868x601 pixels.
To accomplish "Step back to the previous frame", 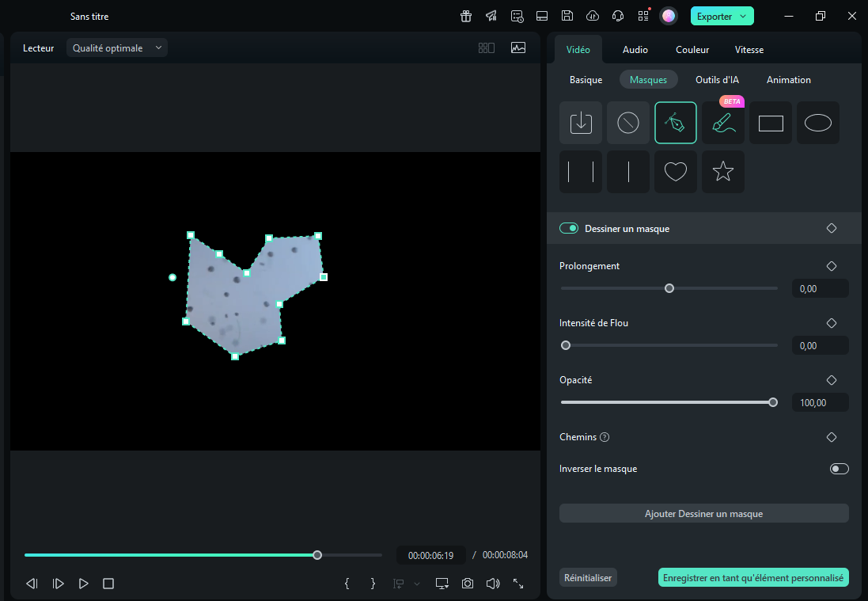I will point(32,584).
